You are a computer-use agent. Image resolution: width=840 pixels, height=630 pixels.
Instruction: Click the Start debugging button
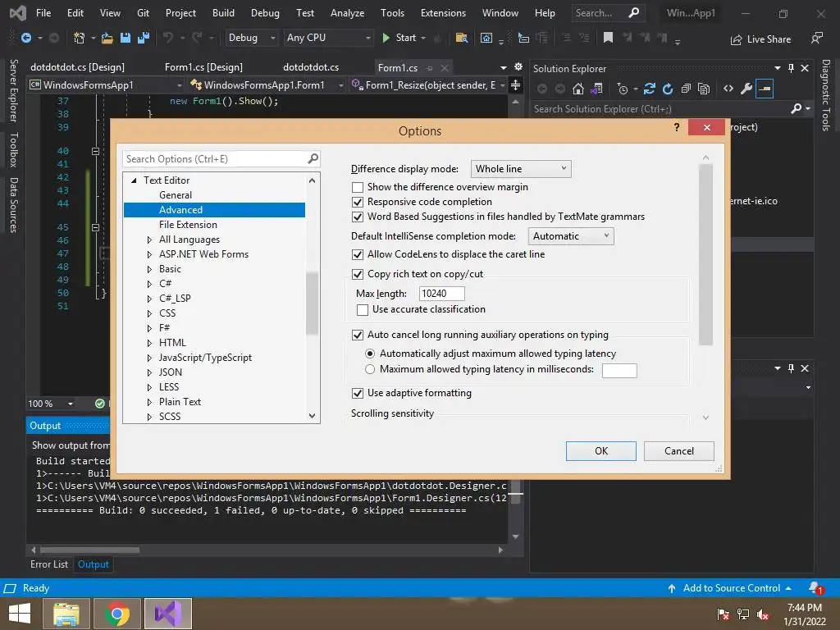(x=399, y=38)
